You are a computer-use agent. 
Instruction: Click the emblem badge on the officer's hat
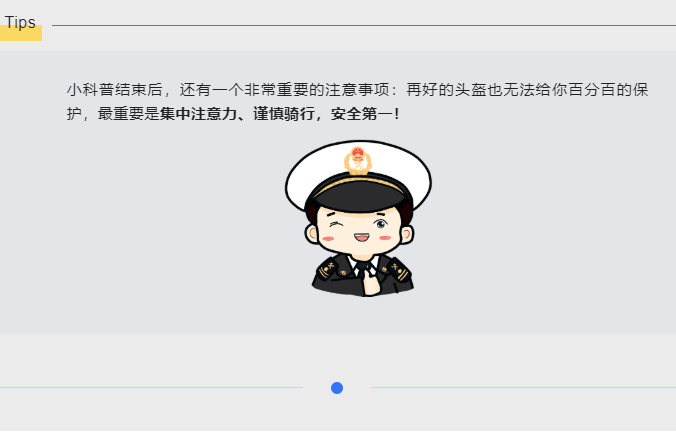pos(357,161)
